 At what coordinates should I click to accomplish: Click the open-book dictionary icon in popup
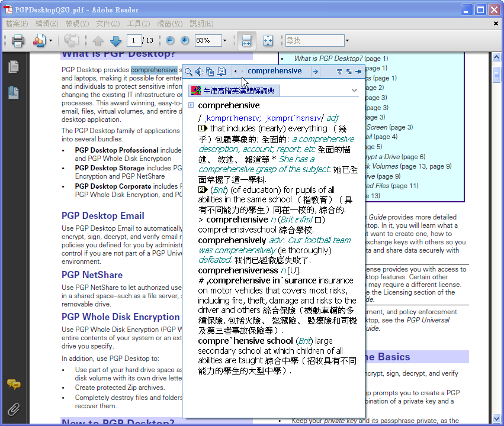point(221,72)
